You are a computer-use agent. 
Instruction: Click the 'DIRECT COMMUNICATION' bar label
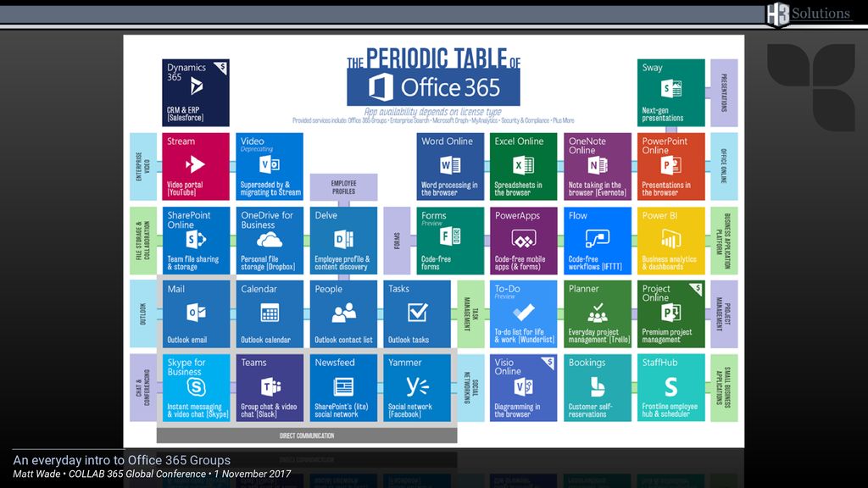[307, 436]
